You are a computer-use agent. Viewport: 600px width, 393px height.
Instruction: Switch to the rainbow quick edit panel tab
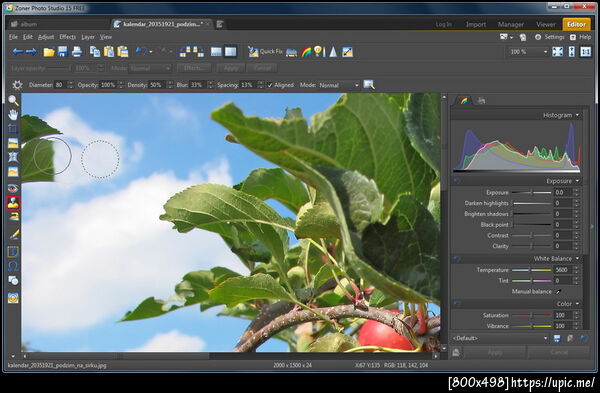(x=463, y=101)
